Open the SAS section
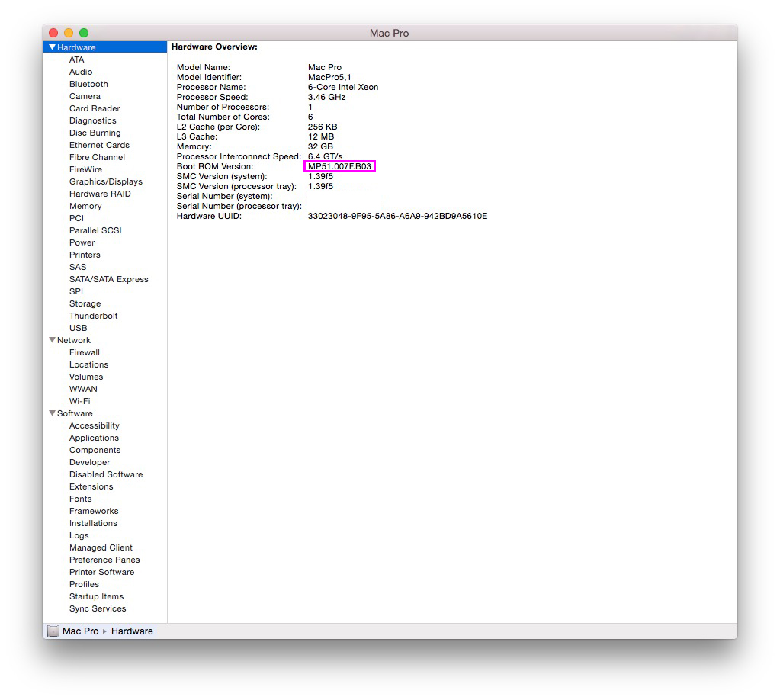 click(78, 267)
